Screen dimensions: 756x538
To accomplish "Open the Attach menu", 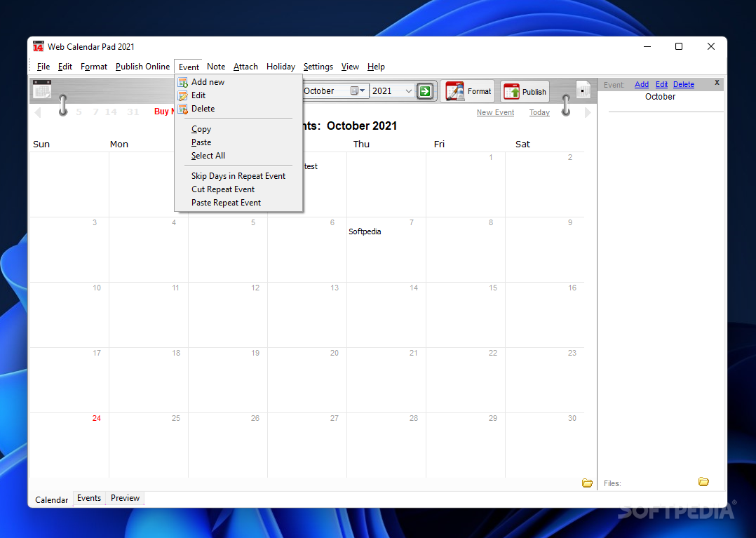I will (245, 67).
